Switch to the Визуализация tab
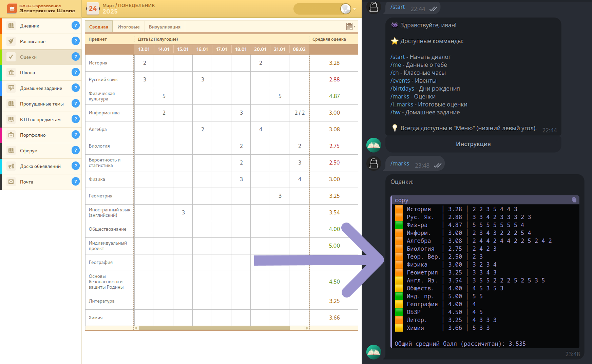 [x=165, y=27]
